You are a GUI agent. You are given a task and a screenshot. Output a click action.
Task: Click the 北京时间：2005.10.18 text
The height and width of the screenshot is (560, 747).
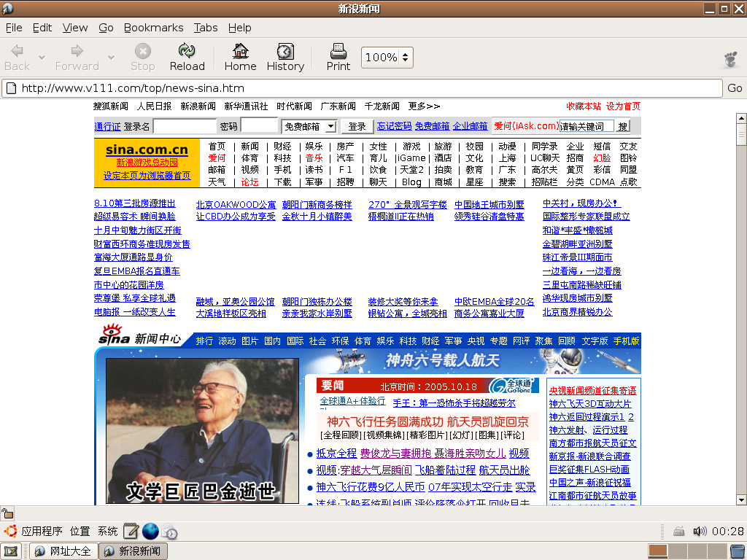click(428, 386)
